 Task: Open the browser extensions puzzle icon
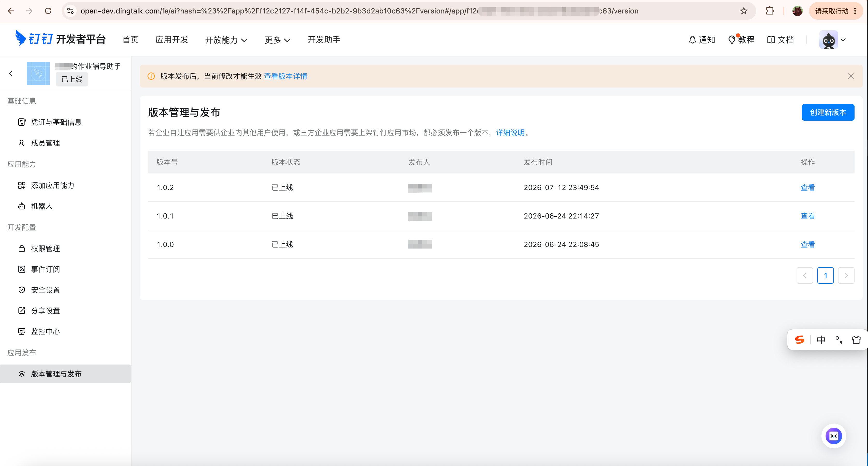click(770, 11)
